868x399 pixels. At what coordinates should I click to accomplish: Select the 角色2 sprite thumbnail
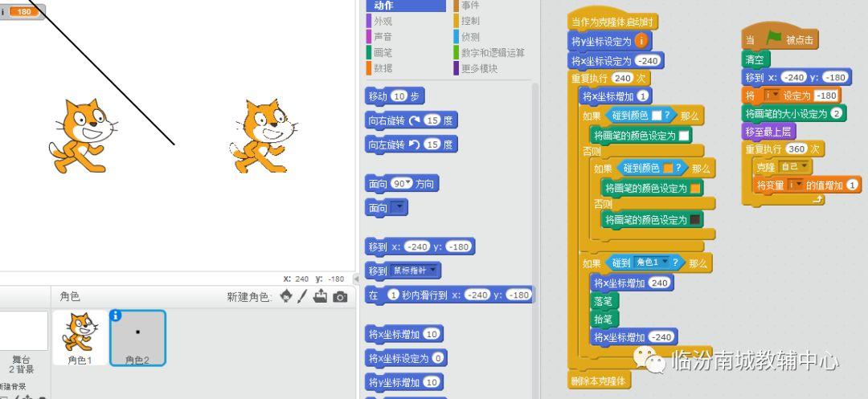pyautogui.click(x=138, y=337)
